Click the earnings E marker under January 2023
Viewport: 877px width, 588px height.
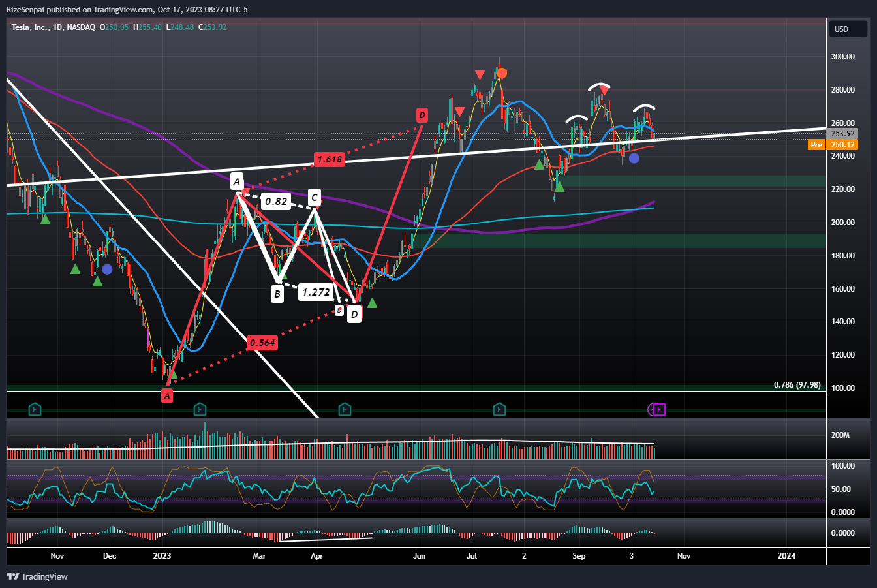[x=200, y=410]
